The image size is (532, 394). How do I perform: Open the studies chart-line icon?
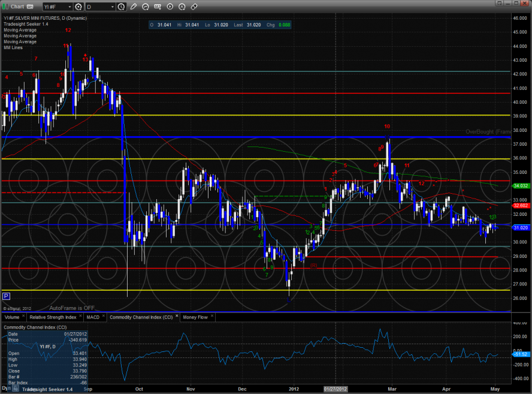click(146, 7)
